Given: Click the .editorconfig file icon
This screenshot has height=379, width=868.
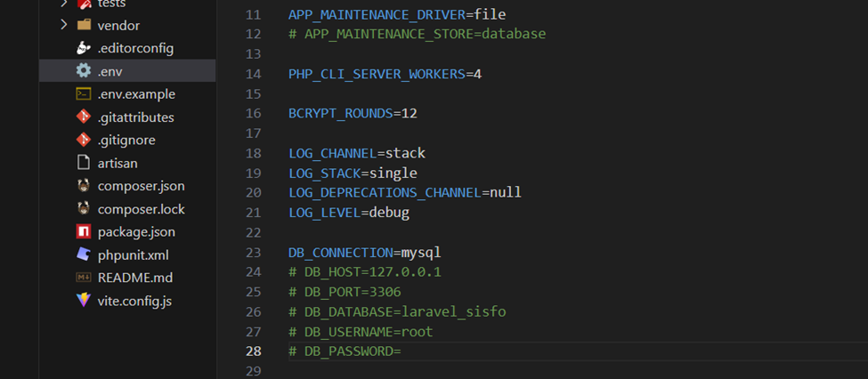Looking at the screenshot, I should (x=84, y=48).
